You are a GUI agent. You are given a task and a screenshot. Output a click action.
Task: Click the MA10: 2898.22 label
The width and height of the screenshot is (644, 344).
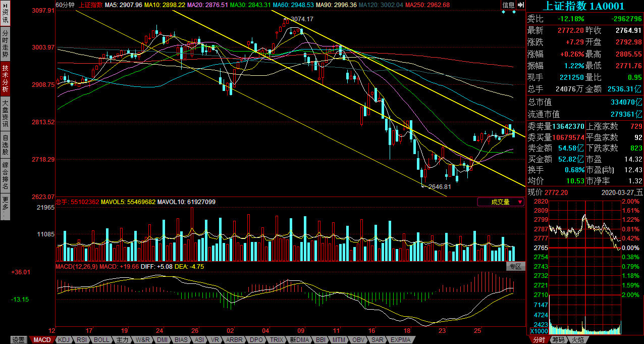pyautogui.click(x=165, y=5)
